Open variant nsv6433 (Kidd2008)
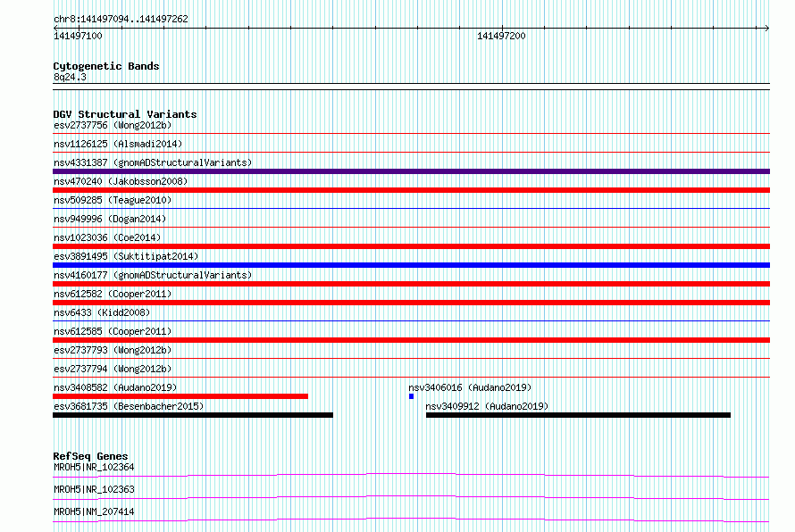795x532 pixels. [x=102, y=312]
